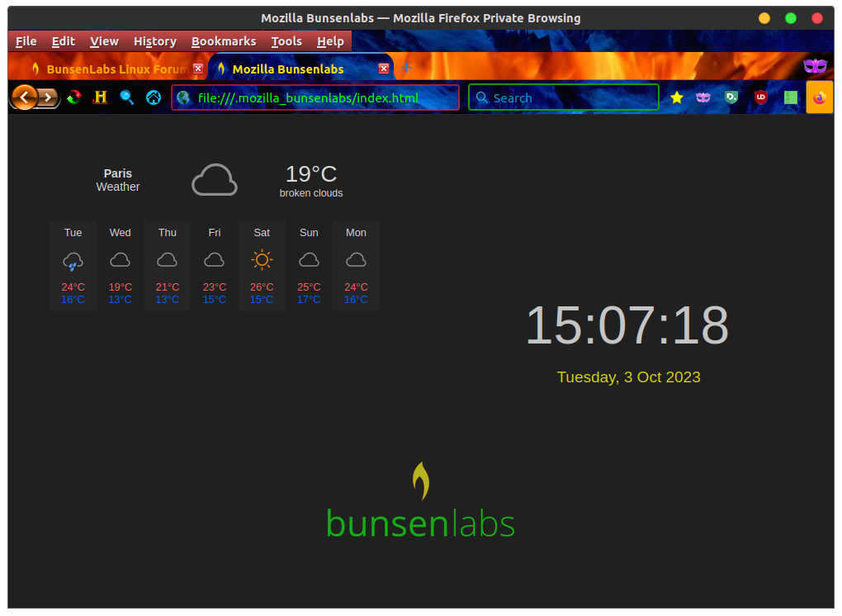Click the large cloud current-weather icon
The width and height of the screenshot is (842, 616).
click(215, 179)
